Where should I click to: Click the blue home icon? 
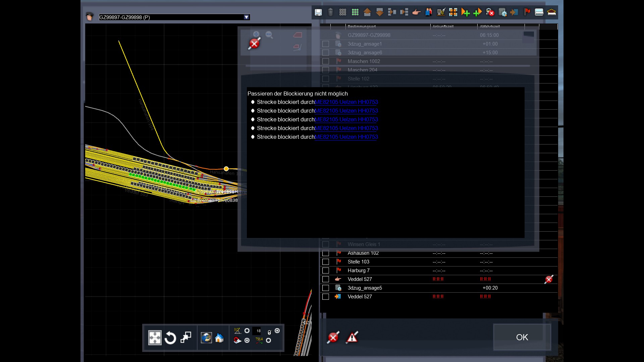(x=219, y=338)
